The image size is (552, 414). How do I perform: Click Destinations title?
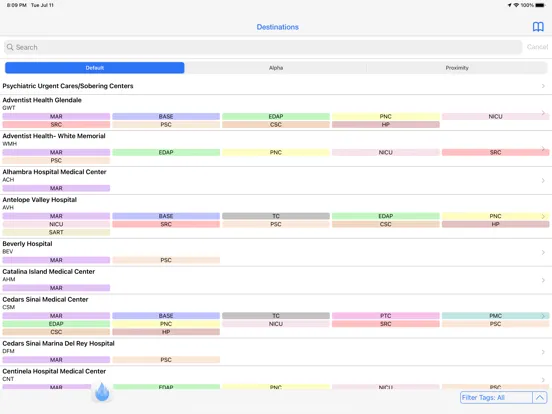coord(277,27)
